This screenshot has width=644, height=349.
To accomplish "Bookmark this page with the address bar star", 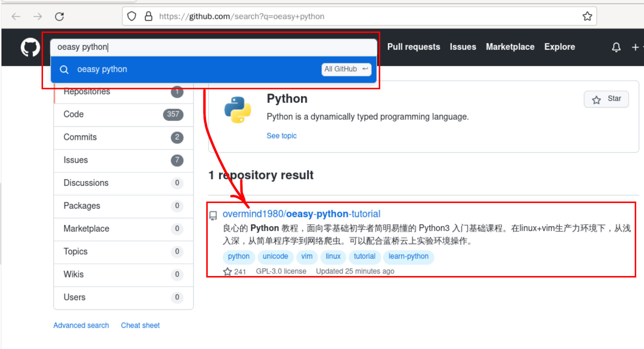I will [587, 16].
